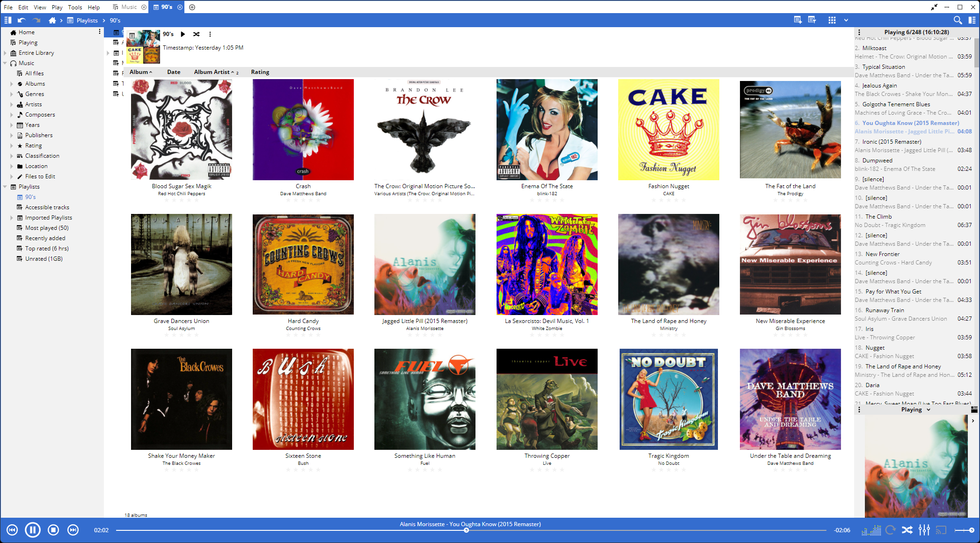The image size is (980, 543).
Task: Open the Playing list three-dot menu
Action: (x=859, y=32)
